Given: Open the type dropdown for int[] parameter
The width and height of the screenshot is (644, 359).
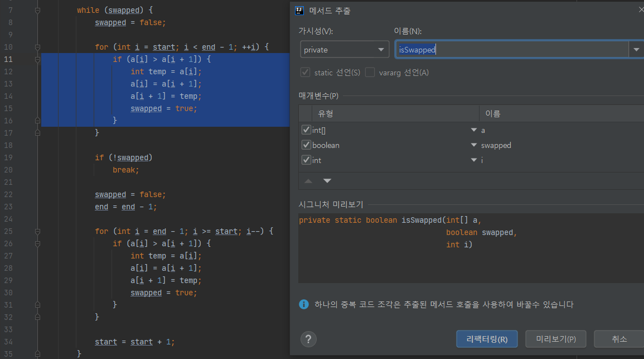Looking at the screenshot, I should coord(473,130).
